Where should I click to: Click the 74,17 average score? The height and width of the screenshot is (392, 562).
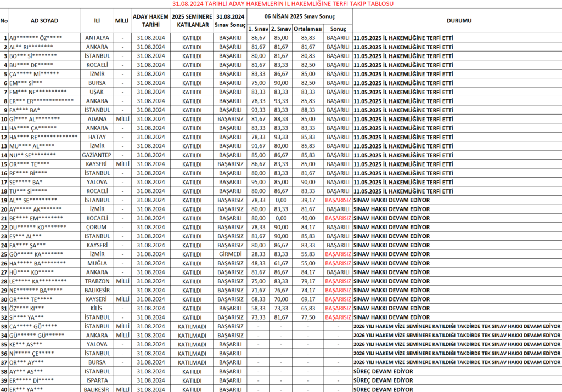[x=308, y=291]
